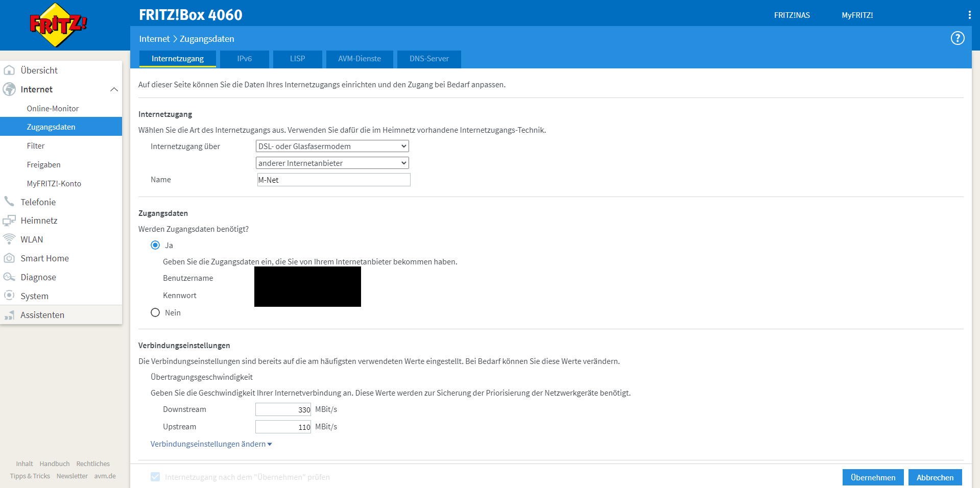Open the DSL- oder Glasfasermodem dropdown
This screenshot has width=980, height=488.
coord(332,146)
